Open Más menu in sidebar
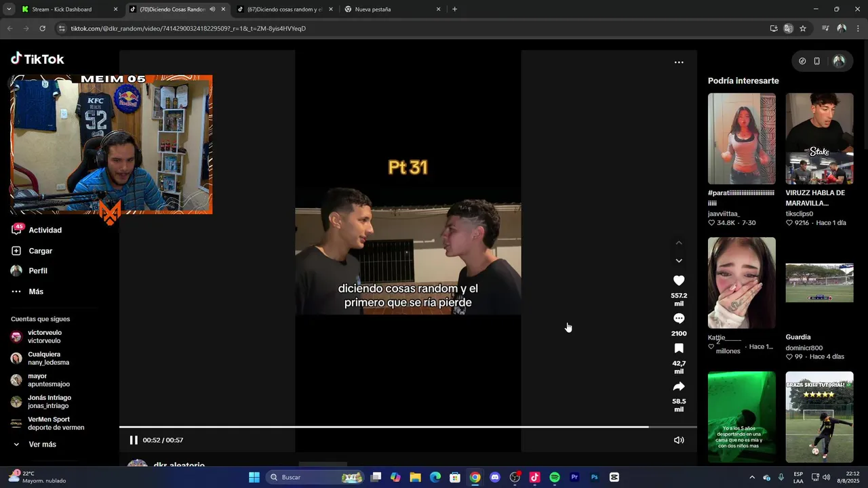This screenshot has width=868, height=488. 27,291
